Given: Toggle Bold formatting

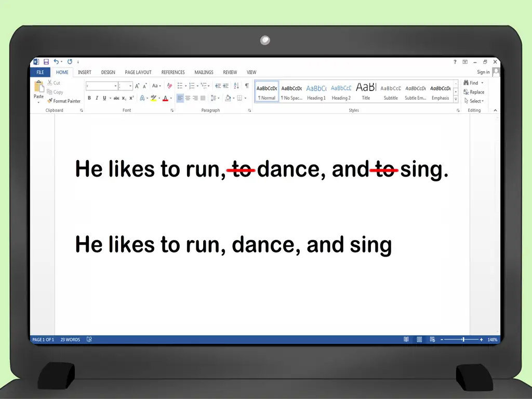Looking at the screenshot, I should coord(89,98).
